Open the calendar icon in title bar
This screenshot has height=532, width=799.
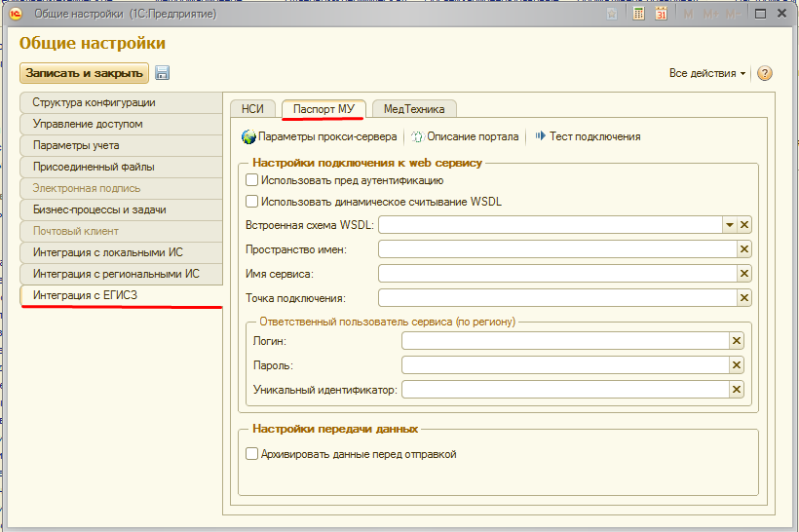(x=662, y=15)
